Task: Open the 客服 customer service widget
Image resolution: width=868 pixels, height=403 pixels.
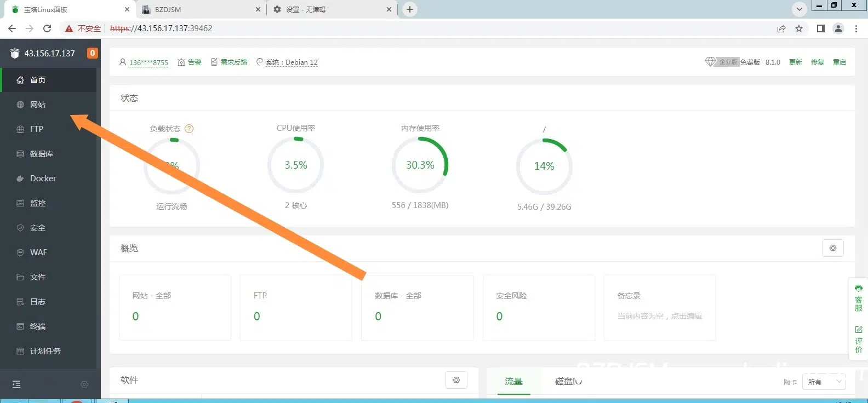Action: pyautogui.click(x=859, y=299)
